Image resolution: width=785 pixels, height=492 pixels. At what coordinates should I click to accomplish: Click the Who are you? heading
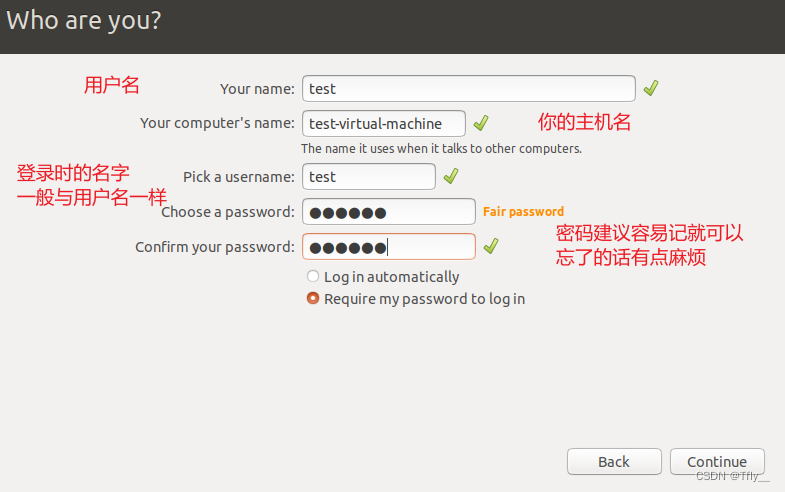pos(84,21)
